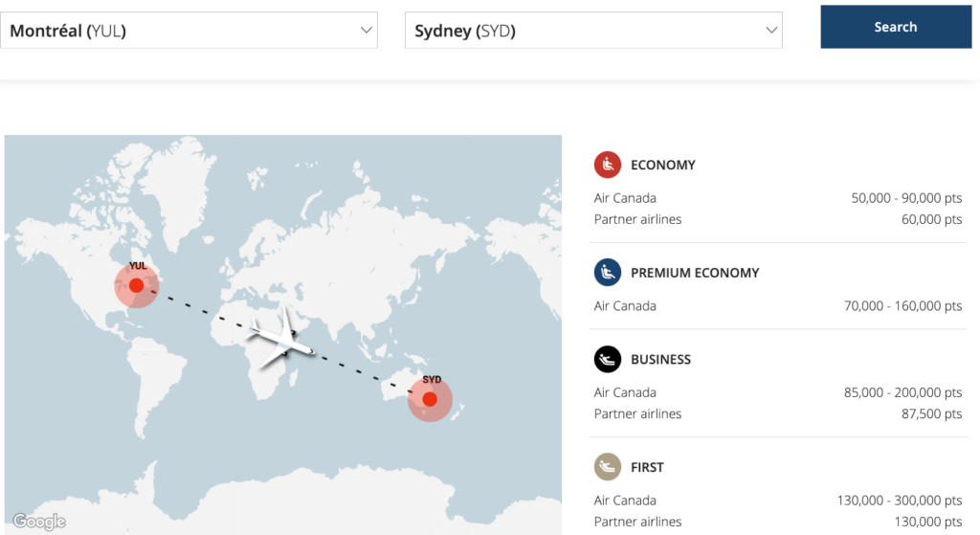
Task: Click the tan First class seat icon
Action: [608, 467]
